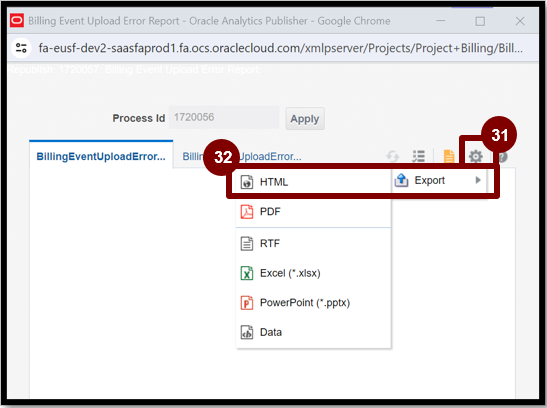Click the refresh report icon

pos(392,157)
